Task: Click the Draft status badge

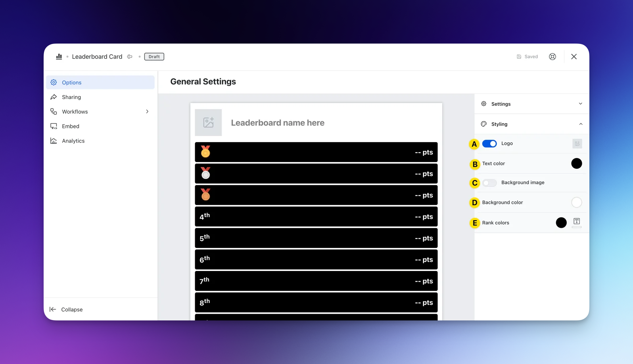Action: pyautogui.click(x=154, y=57)
